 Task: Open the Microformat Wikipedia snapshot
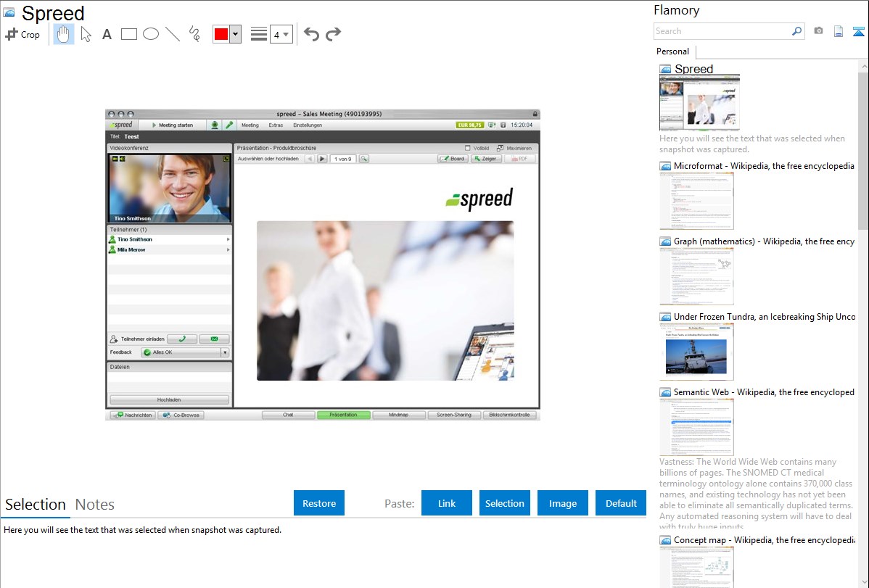[696, 201]
